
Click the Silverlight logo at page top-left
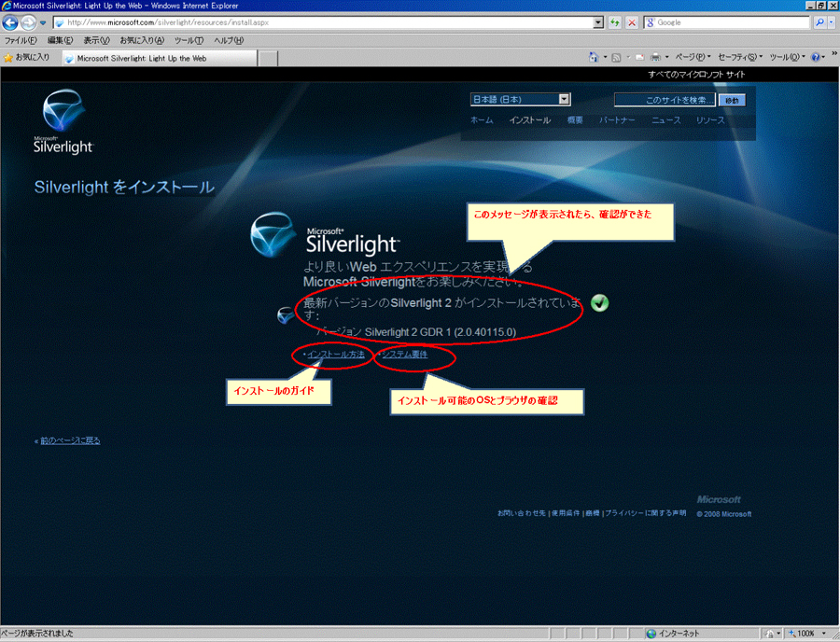point(63,121)
